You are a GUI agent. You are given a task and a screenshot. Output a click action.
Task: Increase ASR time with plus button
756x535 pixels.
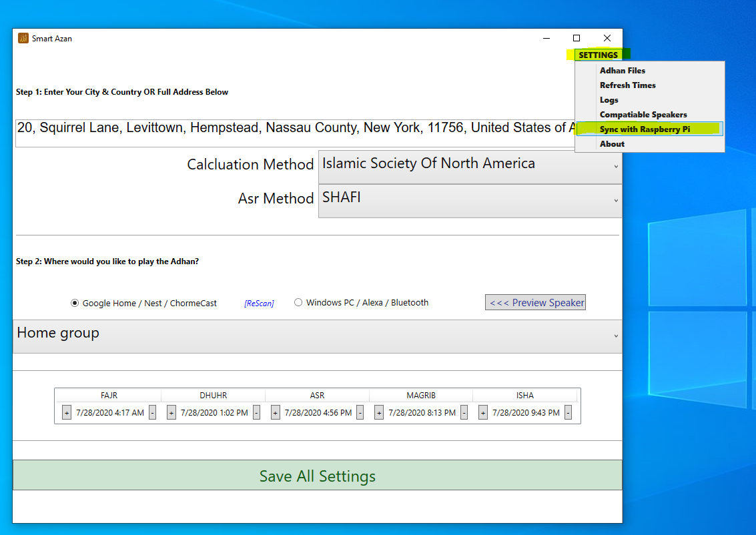point(276,412)
